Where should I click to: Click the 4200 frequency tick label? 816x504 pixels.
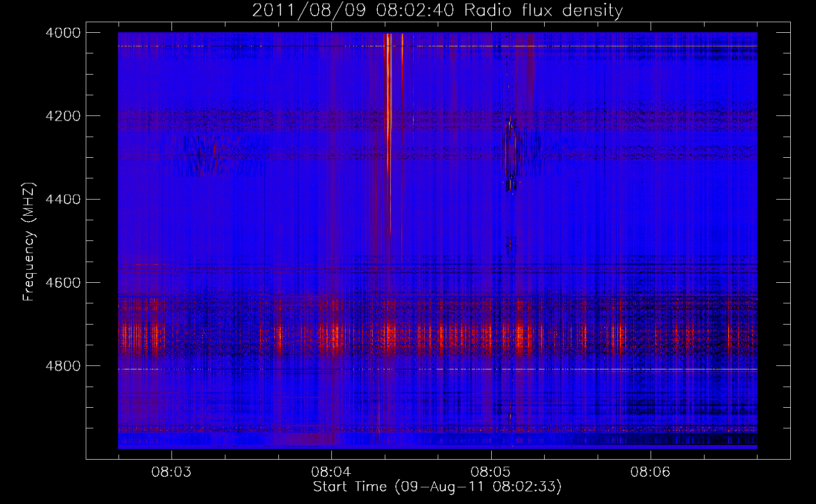coord(63,116)
